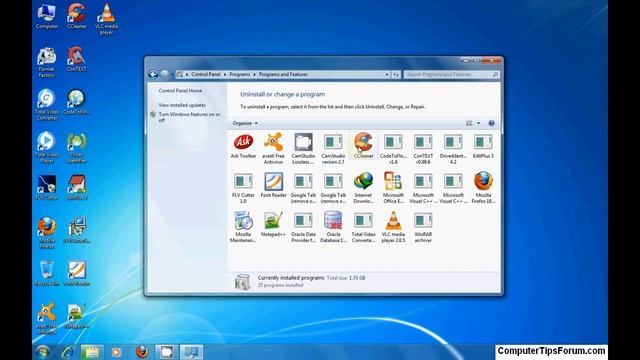Viewport: 640px width, 360px height.
Task: Open Windows Explorer folder on taskbar
Action: [91, 352]
